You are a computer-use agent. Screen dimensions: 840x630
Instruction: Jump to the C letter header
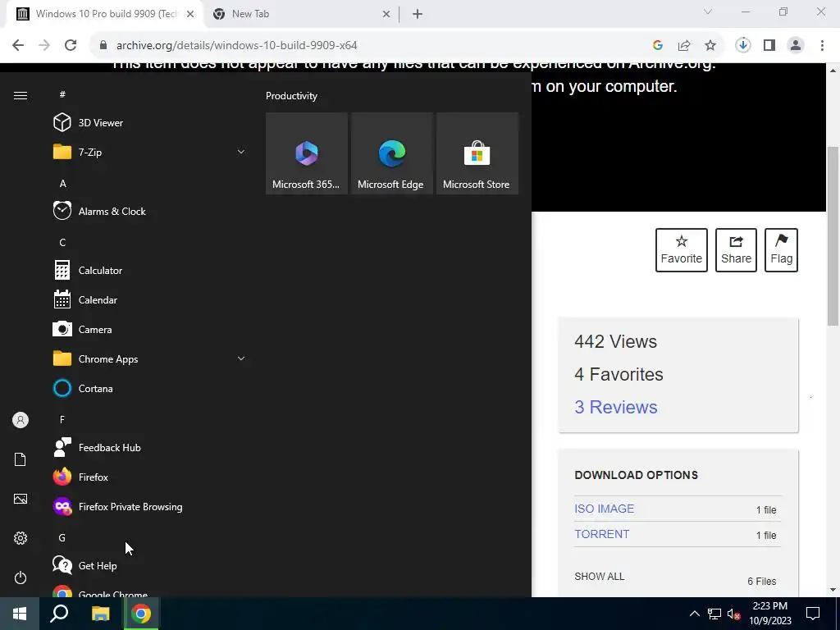click(x=62, y=243)
